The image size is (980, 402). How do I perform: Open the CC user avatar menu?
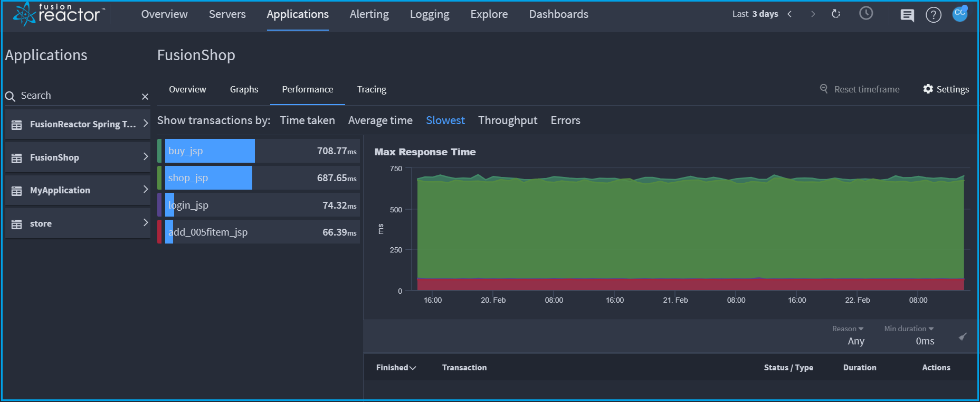[960, 13]
